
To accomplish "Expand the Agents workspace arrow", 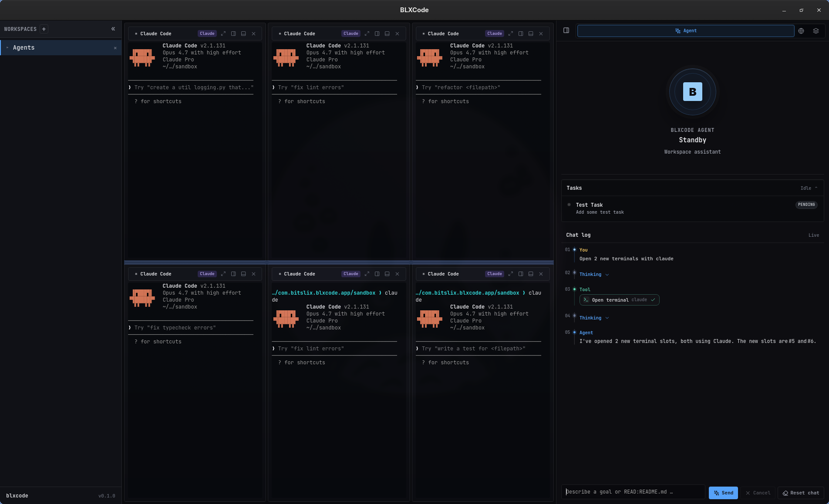I will [x=7, y=47].
